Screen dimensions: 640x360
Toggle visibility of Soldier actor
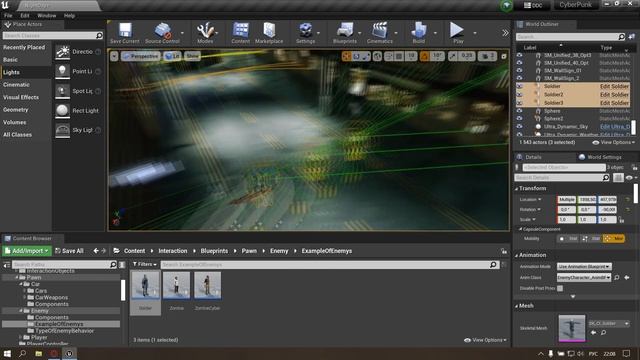520,87
